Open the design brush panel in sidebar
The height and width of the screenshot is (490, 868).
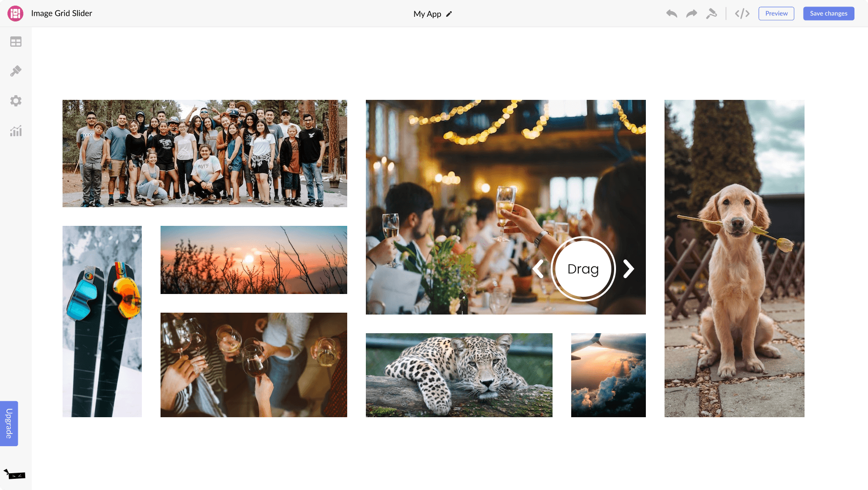(x=16, y=71)
